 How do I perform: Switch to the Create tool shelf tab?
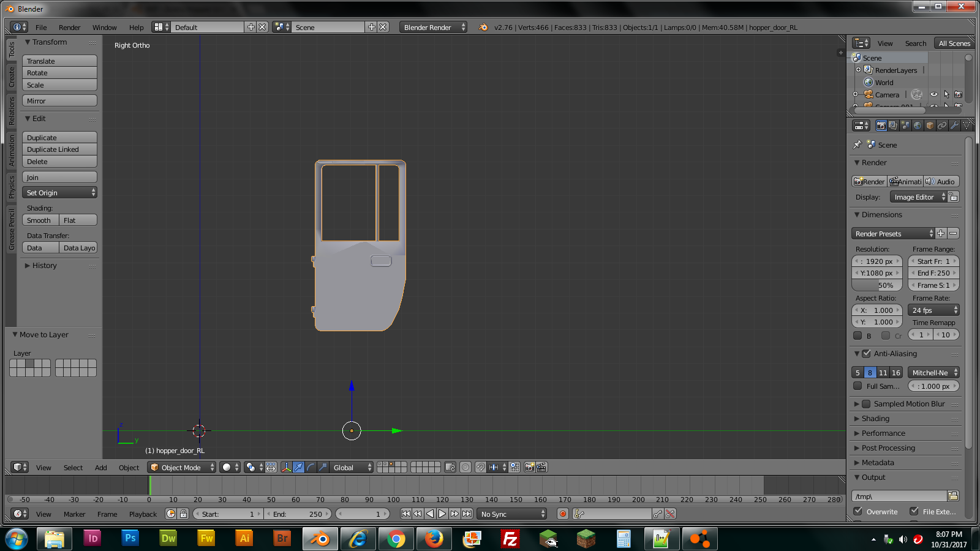[x=12, y=77]
